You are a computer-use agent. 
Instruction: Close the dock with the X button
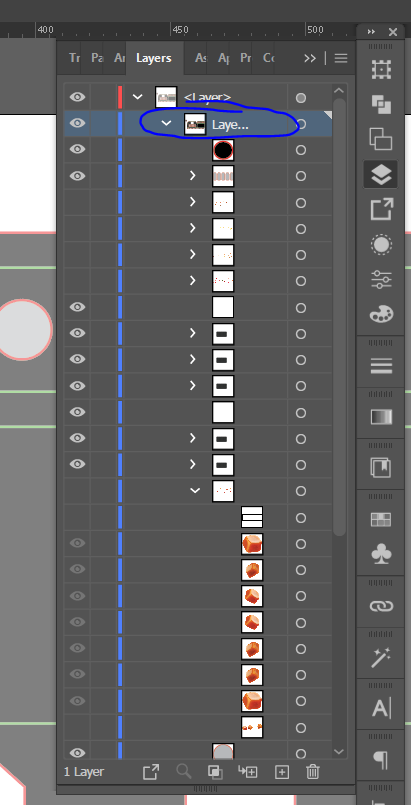[393, 32]
